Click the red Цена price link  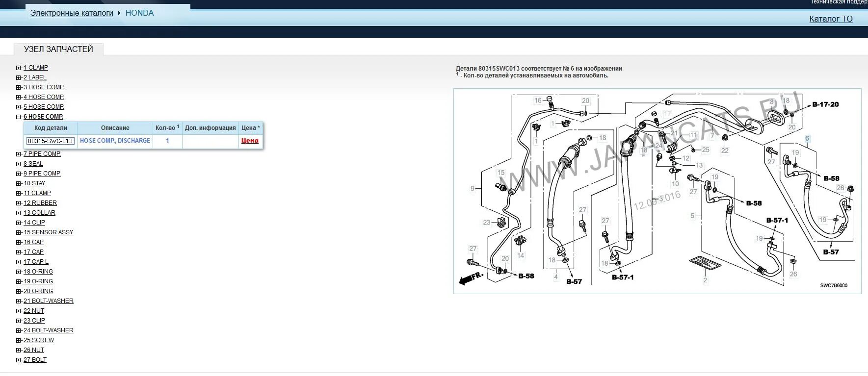[250, 141]
